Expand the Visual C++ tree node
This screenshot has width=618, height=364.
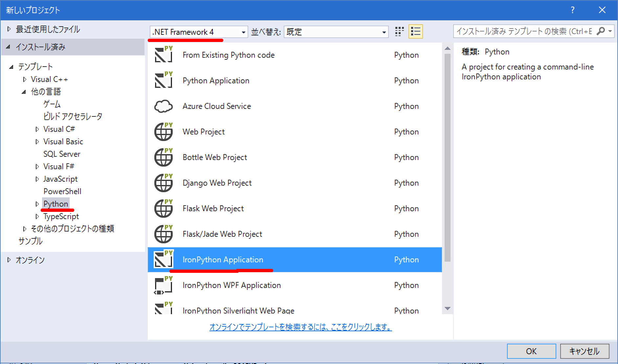click(25, 79)
